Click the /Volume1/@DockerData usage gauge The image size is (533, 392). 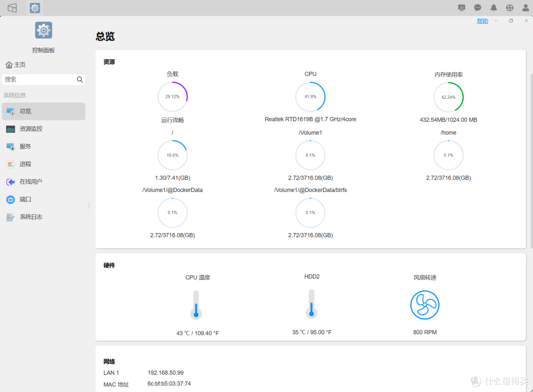pyautogui.click(x=173, y=213)
